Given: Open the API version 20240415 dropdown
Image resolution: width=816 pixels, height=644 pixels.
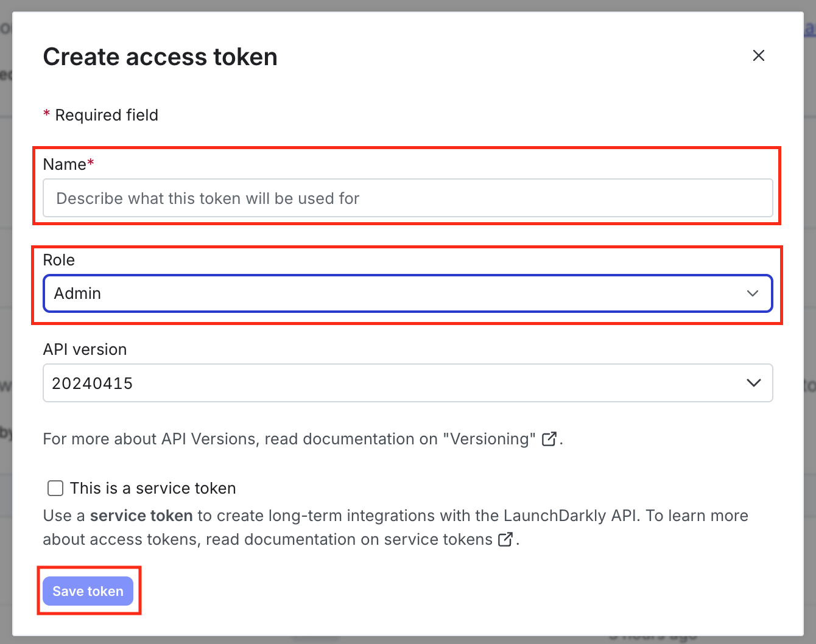Looking at the screenshot, I should (x=407, y=383).
